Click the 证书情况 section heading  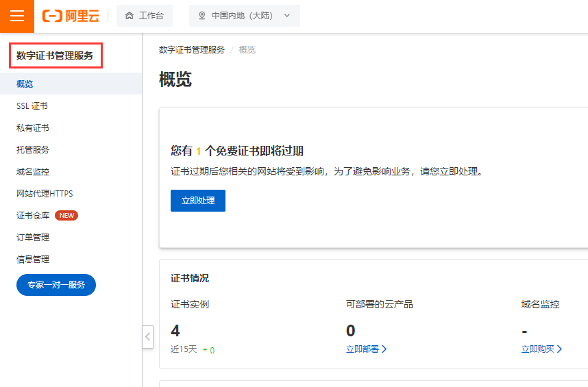pyautogui.click(x=190, y=278)
